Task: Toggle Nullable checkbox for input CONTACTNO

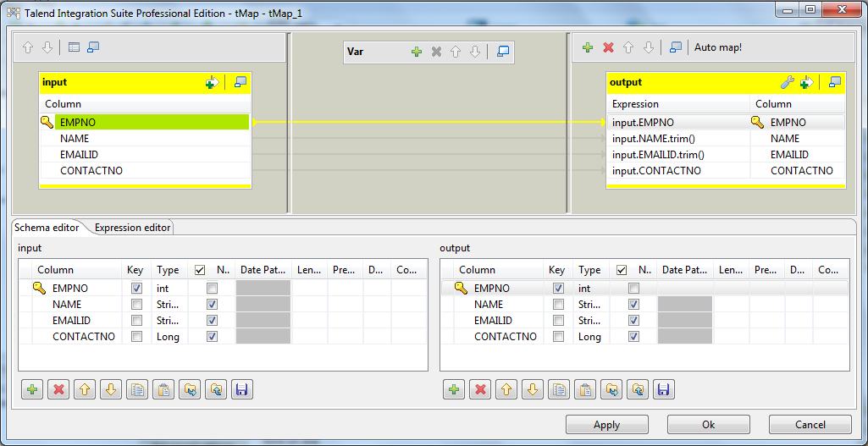Action: click(212, 337)
